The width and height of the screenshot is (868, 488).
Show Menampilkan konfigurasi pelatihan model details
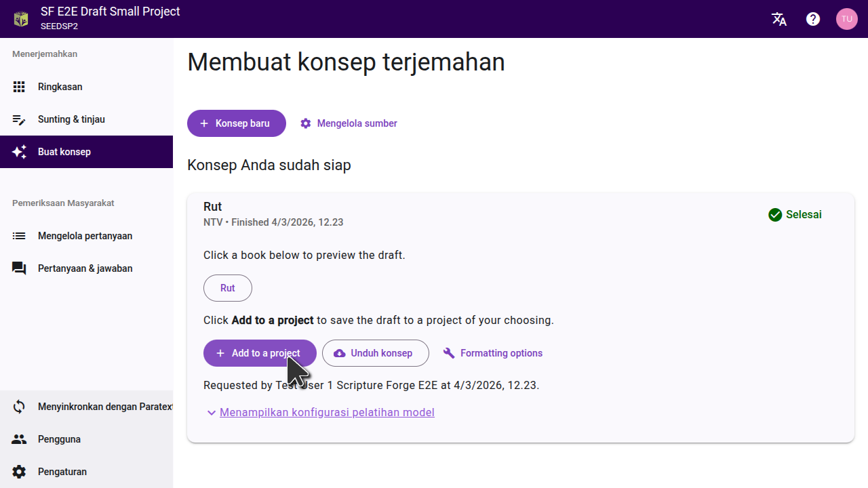[327, 412]
